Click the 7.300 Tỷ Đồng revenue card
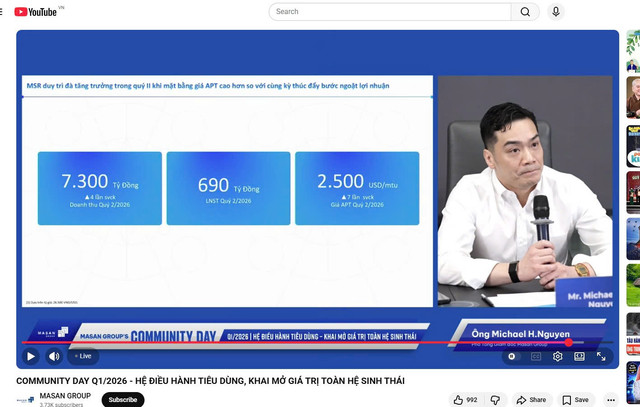Screen dimensions: 640x407 pos(100,188)
